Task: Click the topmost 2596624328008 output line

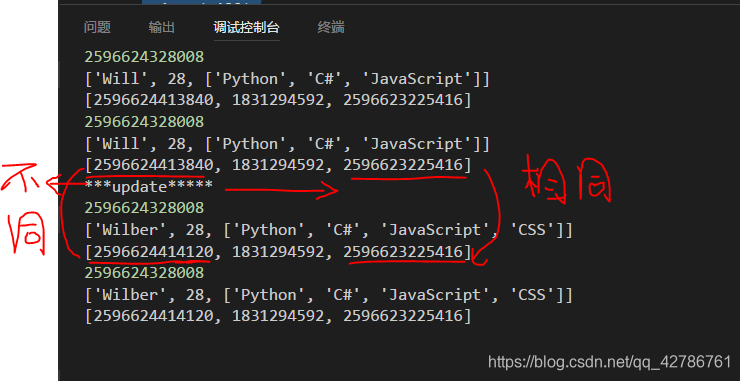Action: tap(144, 57)
